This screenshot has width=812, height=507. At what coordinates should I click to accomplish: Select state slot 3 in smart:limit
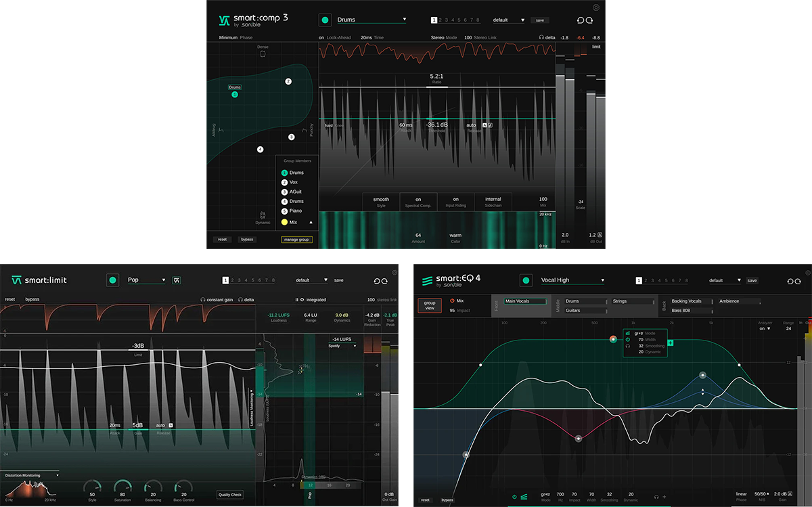pos(240,280)
